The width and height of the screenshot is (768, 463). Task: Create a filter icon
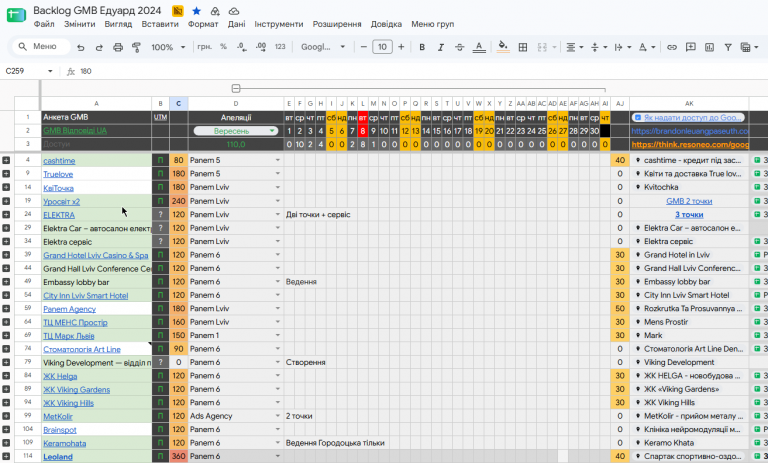coord(728,47)
